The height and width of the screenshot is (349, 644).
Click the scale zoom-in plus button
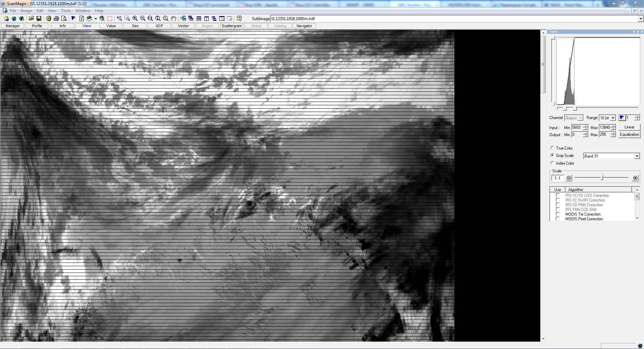pos(635,178)
